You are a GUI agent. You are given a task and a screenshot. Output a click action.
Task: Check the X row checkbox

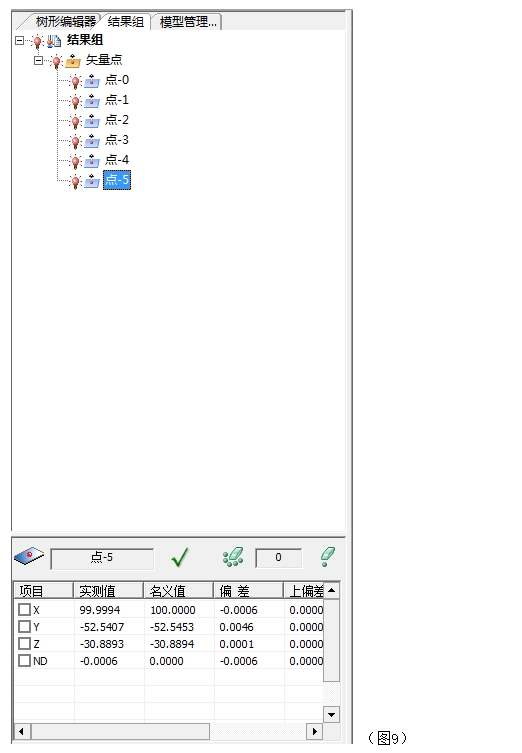coord(24,609)
